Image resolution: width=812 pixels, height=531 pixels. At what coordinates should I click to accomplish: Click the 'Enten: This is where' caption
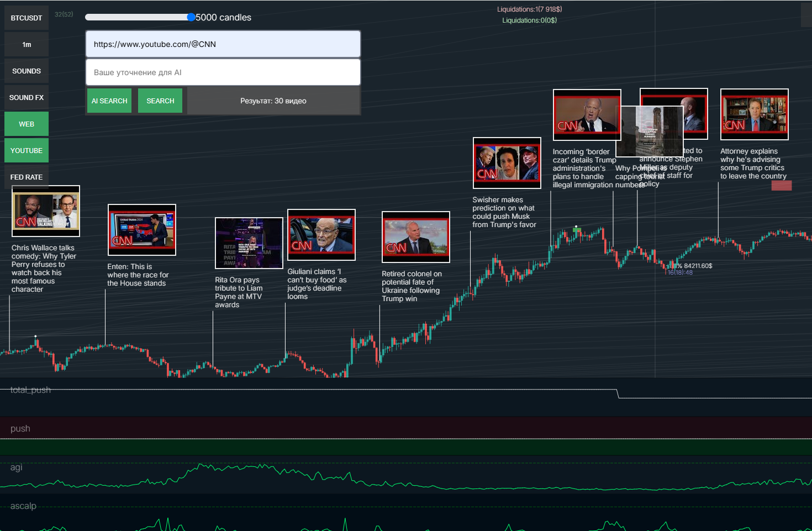pos(138,275)
